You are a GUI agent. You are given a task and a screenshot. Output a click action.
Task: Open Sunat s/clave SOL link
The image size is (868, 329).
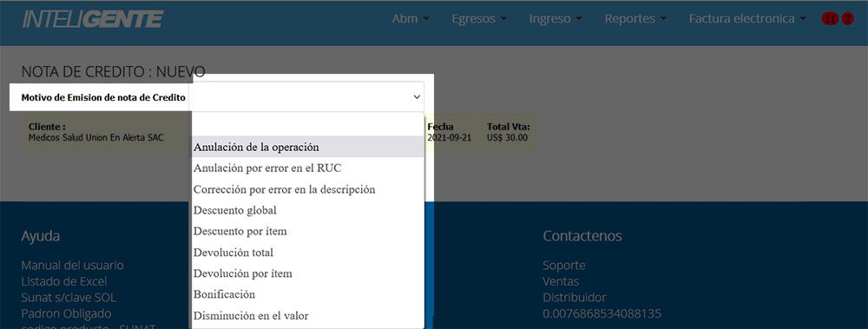pyautogui.click(x=69, y=298)
